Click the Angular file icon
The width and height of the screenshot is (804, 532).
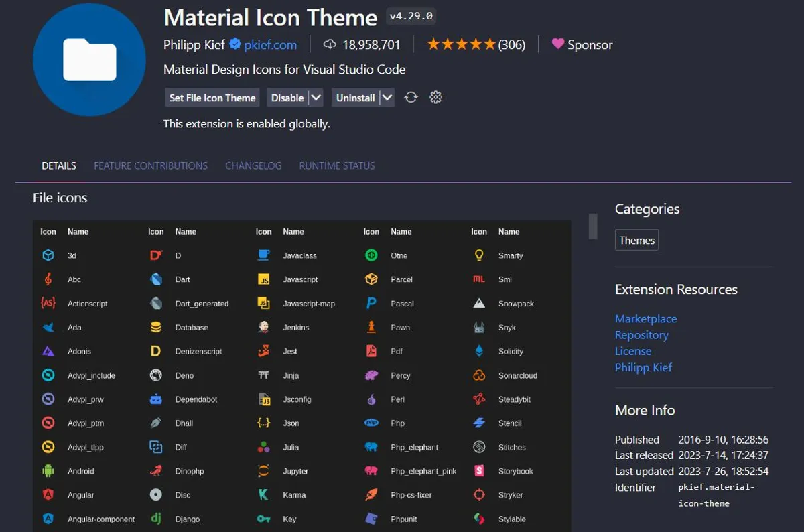[x=48, y=495]
